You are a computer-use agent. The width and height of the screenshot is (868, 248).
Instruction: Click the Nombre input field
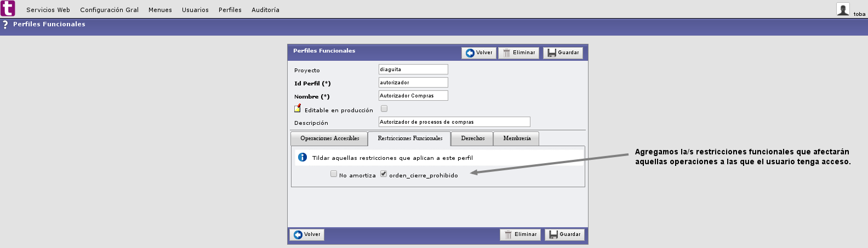[413, 96]
